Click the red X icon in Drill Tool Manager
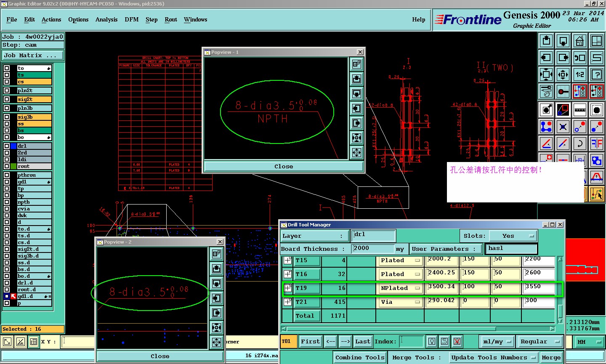The width and height of the screenshot is (606, 364). (x=457, y=341)
